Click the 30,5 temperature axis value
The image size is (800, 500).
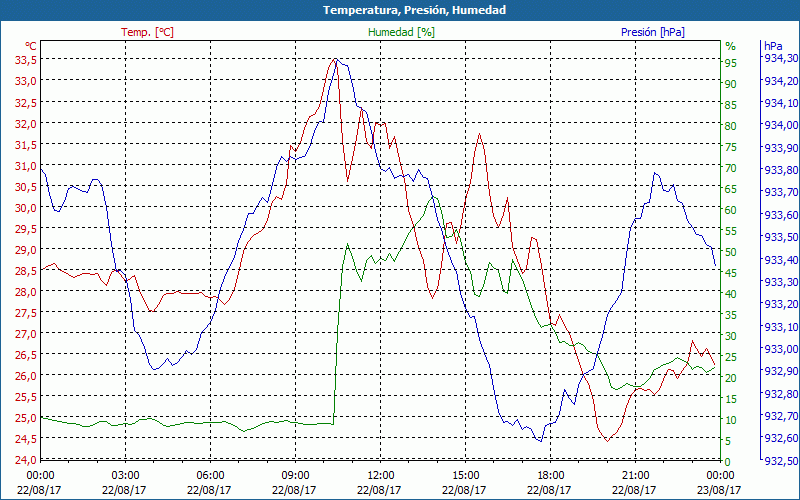[25, 186]
